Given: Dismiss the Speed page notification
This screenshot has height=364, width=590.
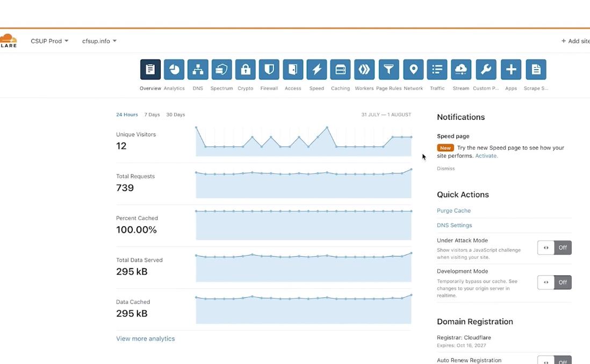Looking at the screenshot, I should [446, 168].
